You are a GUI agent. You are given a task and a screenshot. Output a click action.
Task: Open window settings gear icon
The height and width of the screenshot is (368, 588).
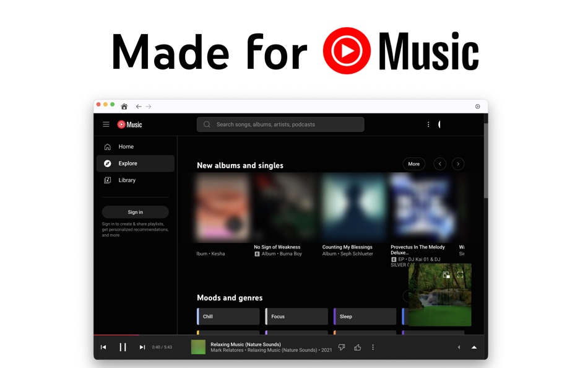477,107
